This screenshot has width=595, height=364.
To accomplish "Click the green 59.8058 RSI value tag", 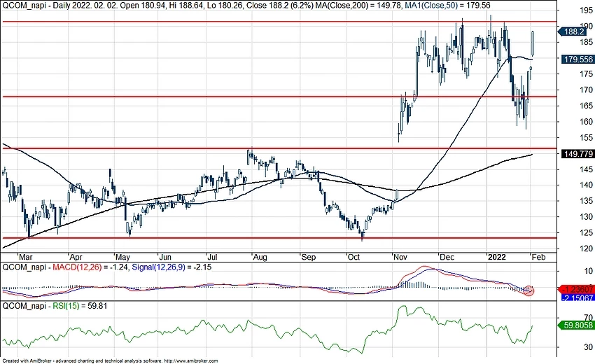I will [x=575, y=325].
